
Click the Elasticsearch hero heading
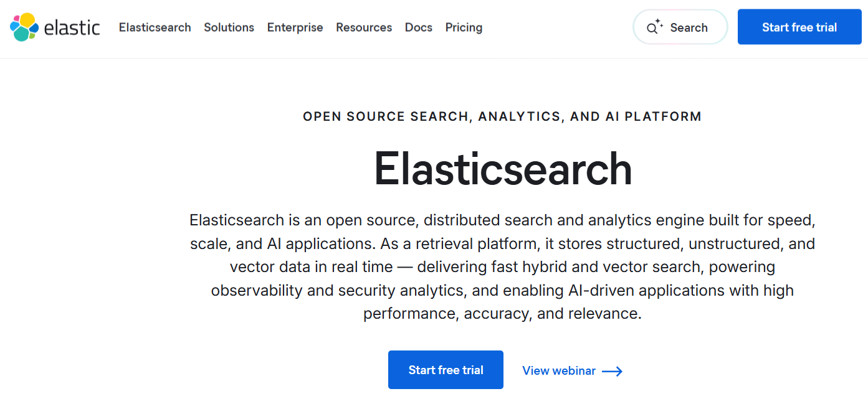502,168
